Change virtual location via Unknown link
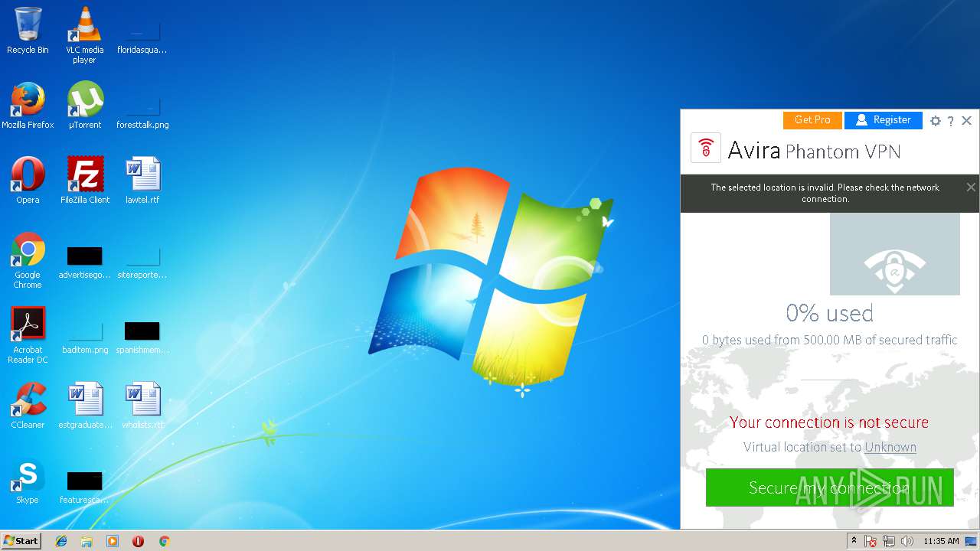The height and width of the screenshot is (551, 980). coord(890,447)
